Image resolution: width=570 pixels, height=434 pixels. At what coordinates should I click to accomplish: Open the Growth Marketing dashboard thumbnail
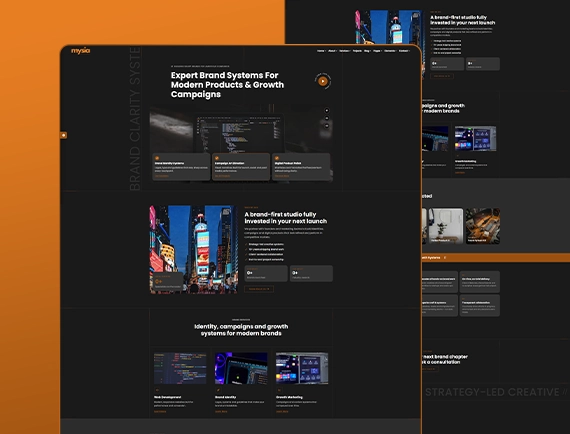pyautogui.click(x=302, y=368)
